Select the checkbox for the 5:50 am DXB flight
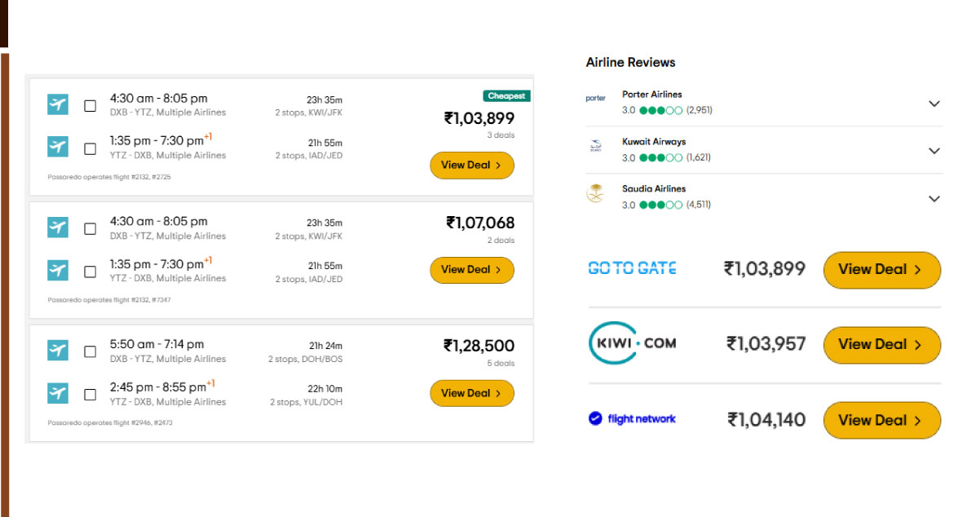Viewport: 980px width, 517px height. pyautogui.click(x=90, y=351)
